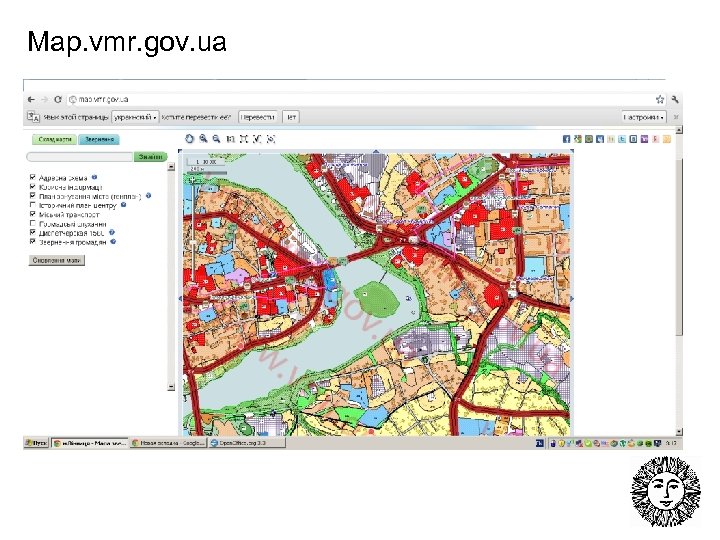
Task: Switch to the OpenOffice.org taskbar item
Action: coord(247,443)
